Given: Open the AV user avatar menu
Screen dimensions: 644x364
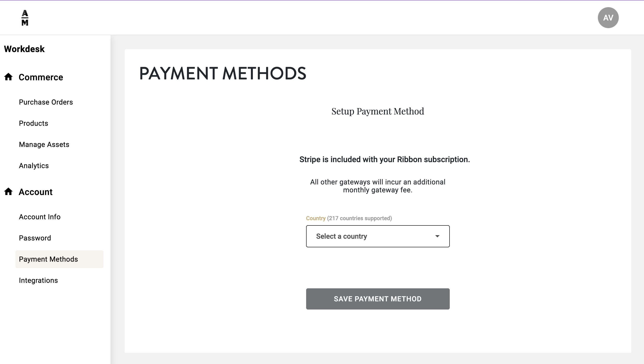Looking at the screenshot, I should (x=608, y=18).
